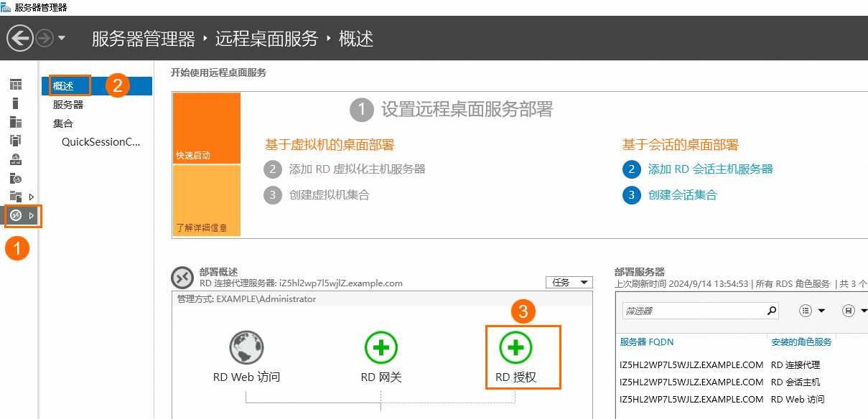Viewport: 868px width, 419px height.
Task: Expand the Remote Desktop Services arrow
Action: tap(31, 215)
